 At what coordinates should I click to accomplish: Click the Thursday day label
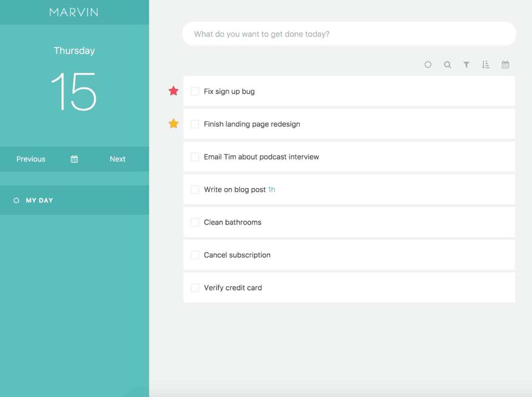point(74,50)
